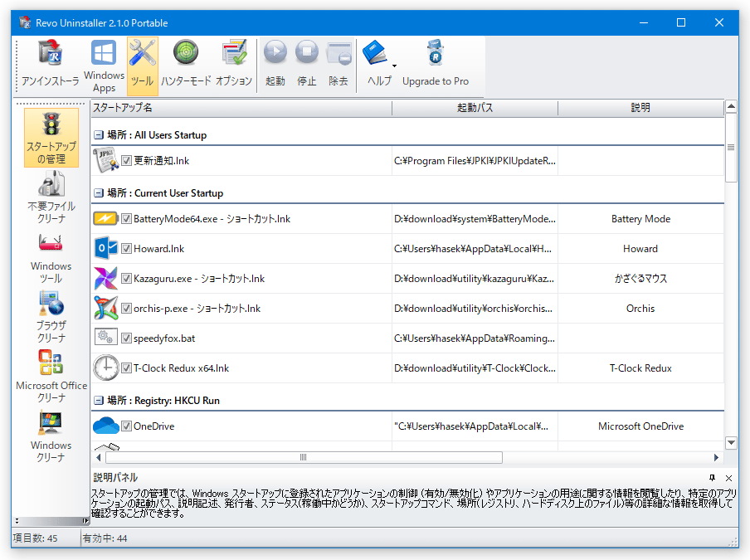Screen dimensions: 750x560
Task: Open 不要ファイルクリーナ in sidebar
Action: pyautogui.click(x=51, y=197)
